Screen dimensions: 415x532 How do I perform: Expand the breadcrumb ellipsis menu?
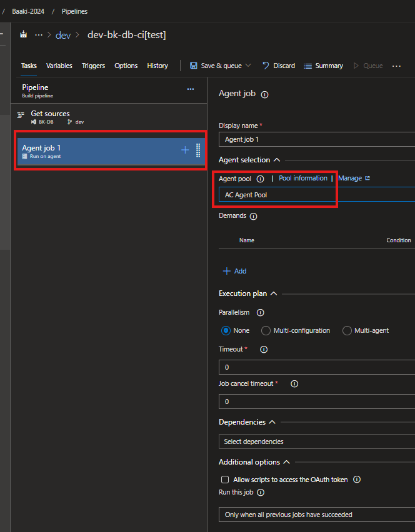pos(39,35)
